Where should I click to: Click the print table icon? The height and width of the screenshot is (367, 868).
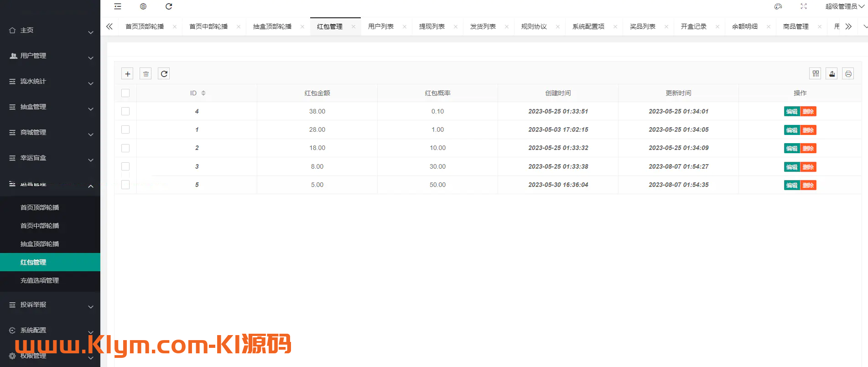[848, 74]
